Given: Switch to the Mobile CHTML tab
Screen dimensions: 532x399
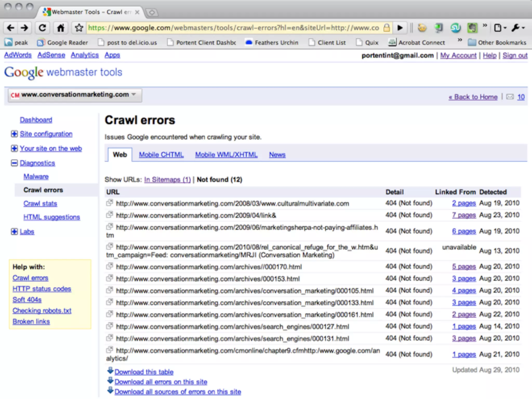Looking at the screenshot, I should (x=161, y=155).
